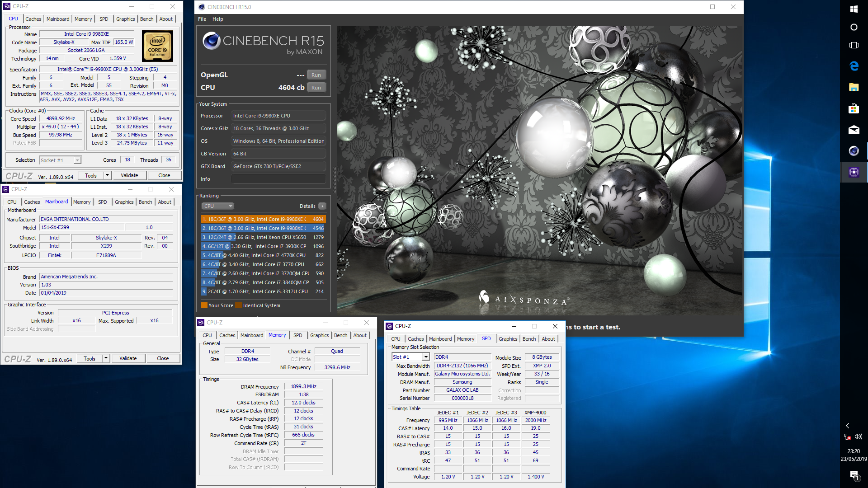
Task: Open ranking Details arrow button
Action: coord(322,206)
